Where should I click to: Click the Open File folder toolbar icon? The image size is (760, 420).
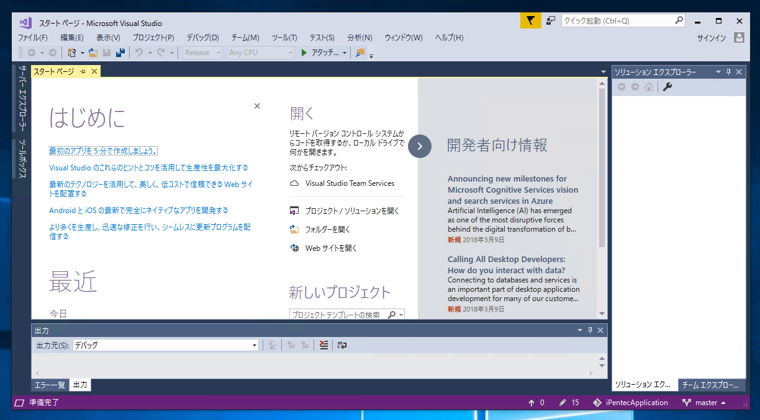[x=93, y=52]
